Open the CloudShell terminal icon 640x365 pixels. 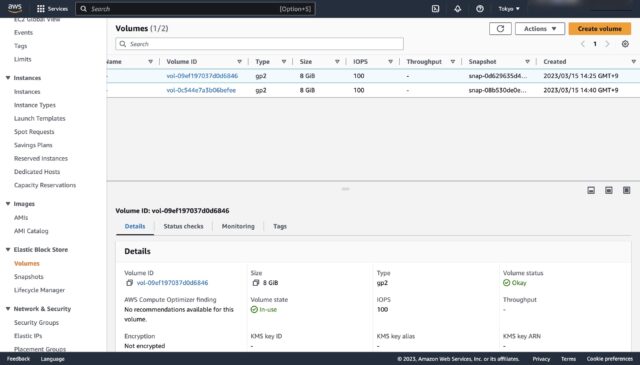436,9
